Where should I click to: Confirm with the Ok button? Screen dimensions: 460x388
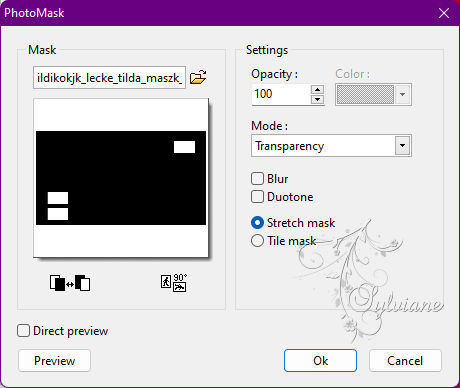pyautogui.click(x=320, y=360)
